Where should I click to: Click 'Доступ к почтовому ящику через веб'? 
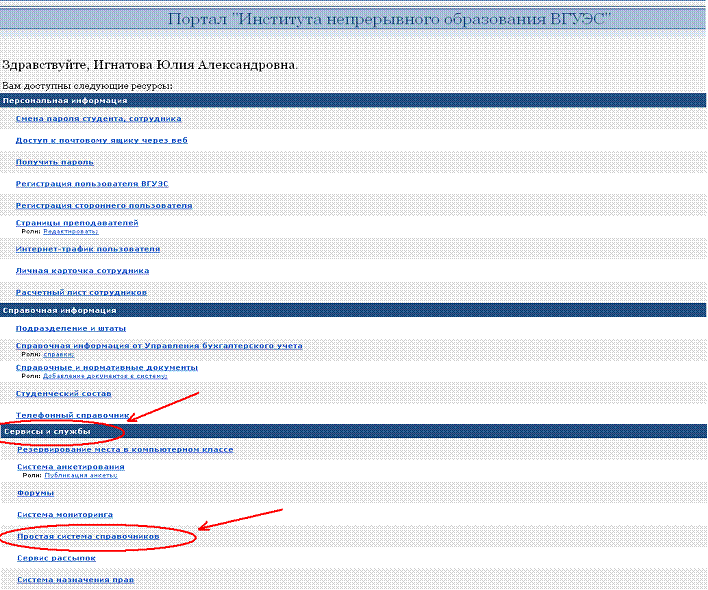101,140
